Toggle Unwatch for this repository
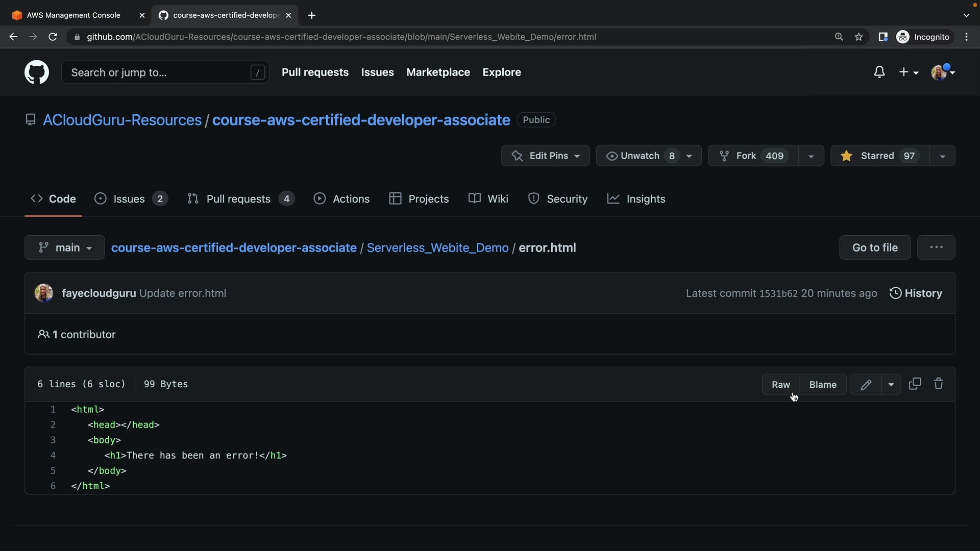Screen dimensions: 980x551 pyautogui.click(x=640, y=156)
